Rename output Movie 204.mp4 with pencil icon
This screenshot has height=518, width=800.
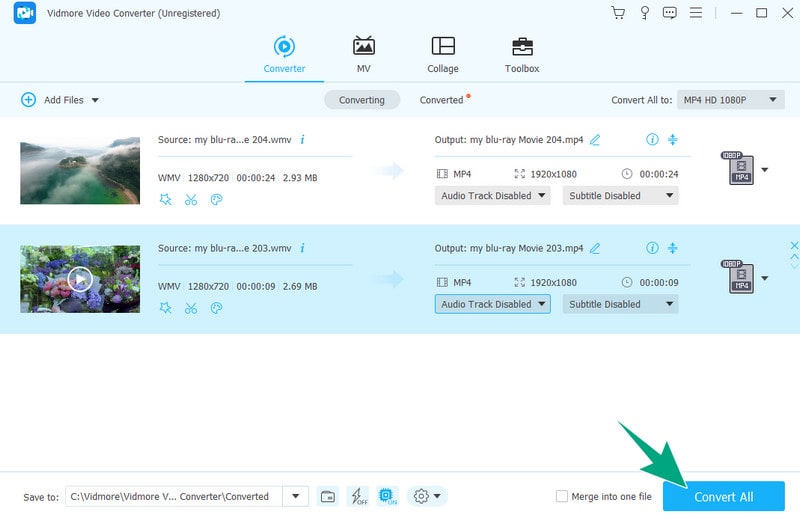595,140
